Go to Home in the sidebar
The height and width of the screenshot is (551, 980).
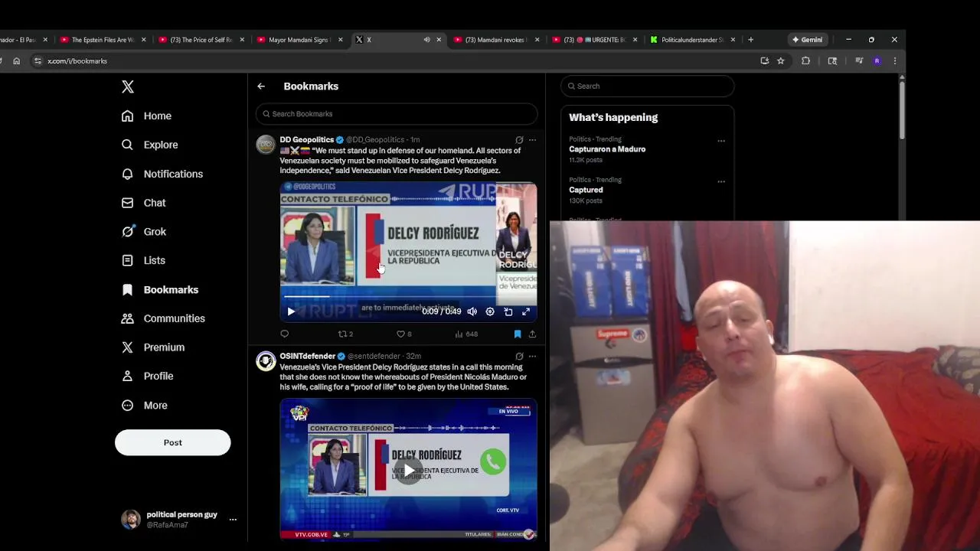coord(146,116)
